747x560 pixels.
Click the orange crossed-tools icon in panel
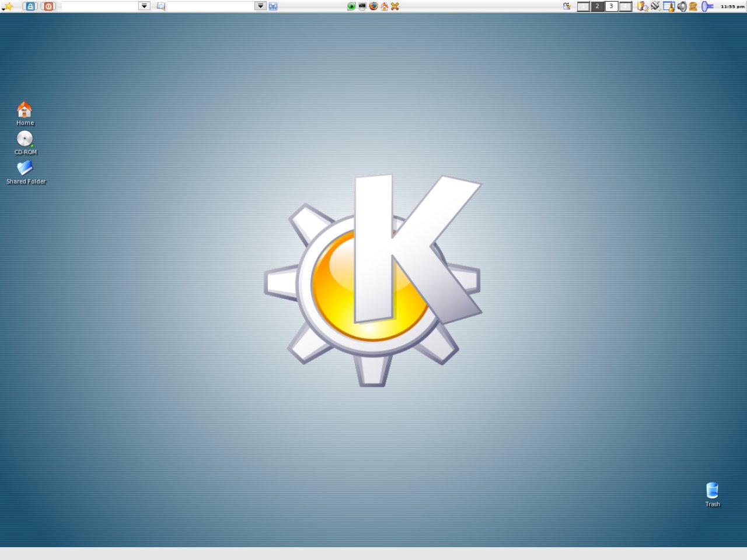pyautogui.click(x=395, y=6)
